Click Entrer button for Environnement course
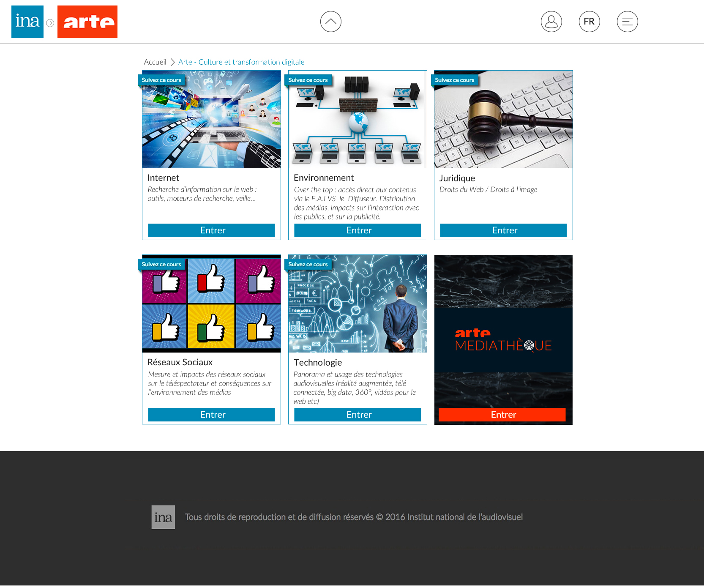704x588 pixels. tap(357, 230)
